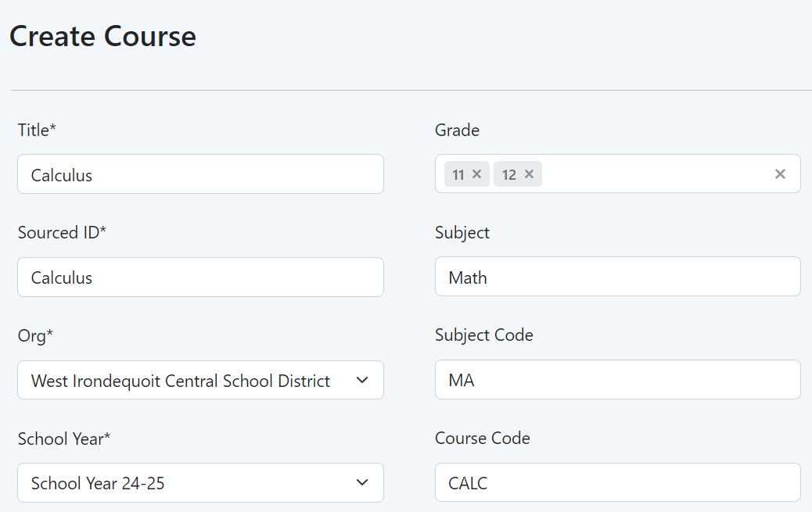Select the Subject Code field with MA

pyautogui.click(x=617, y=381)
